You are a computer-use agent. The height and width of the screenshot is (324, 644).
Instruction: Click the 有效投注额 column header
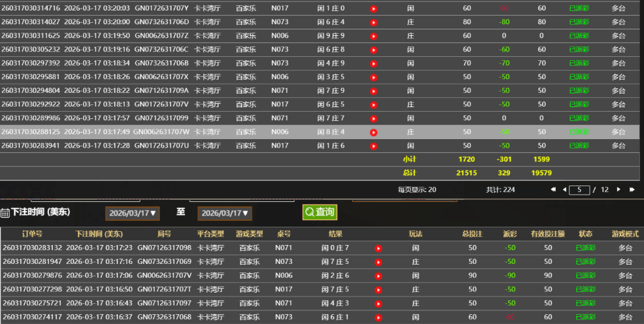pyautogui.click(x=548, y=234)
